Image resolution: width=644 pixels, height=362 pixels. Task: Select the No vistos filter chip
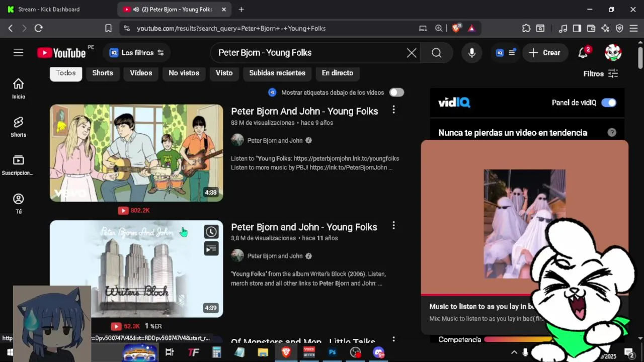click(184, 73)
